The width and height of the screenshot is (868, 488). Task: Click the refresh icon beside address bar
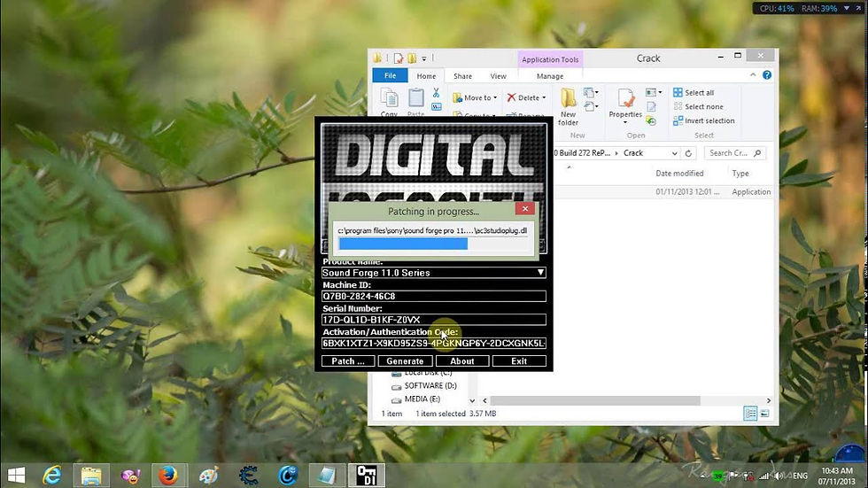point(688,153)
